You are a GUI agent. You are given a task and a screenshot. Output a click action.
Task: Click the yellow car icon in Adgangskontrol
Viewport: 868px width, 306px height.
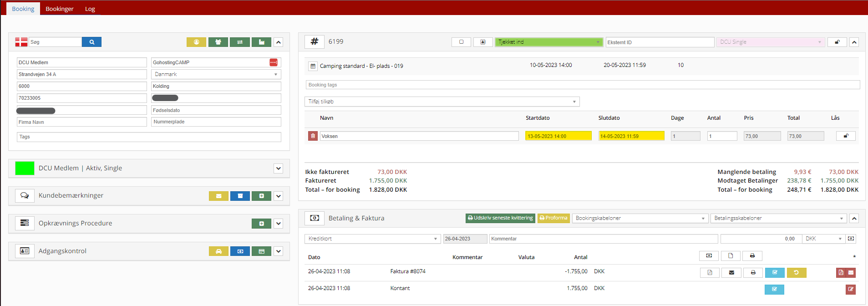[x=218, y=251]
